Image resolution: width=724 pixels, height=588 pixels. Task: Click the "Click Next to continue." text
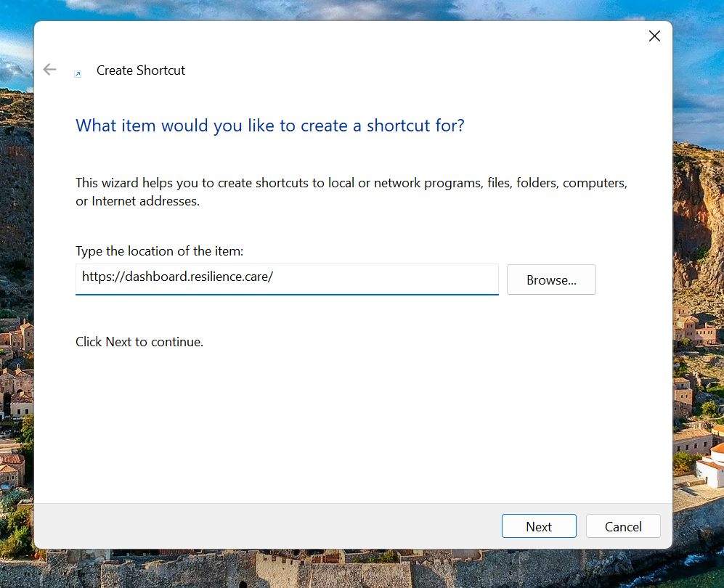[x=139, y=341]
